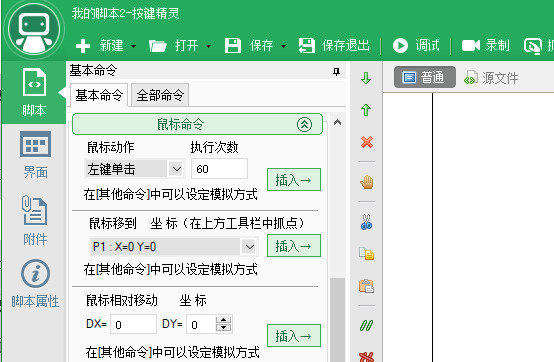Click the DX input field
The image size is (554, 362).
coord(133,324)
